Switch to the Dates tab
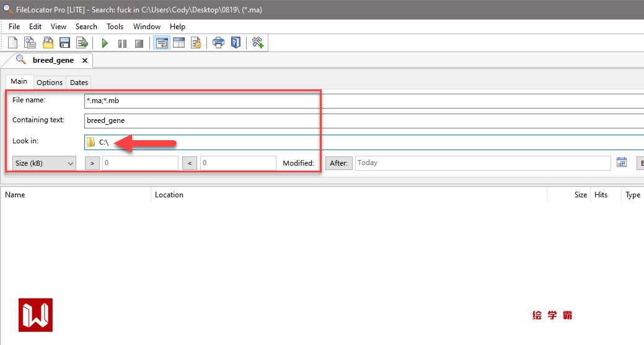Viewport: 644px width, 345px height. coord(79,83)
